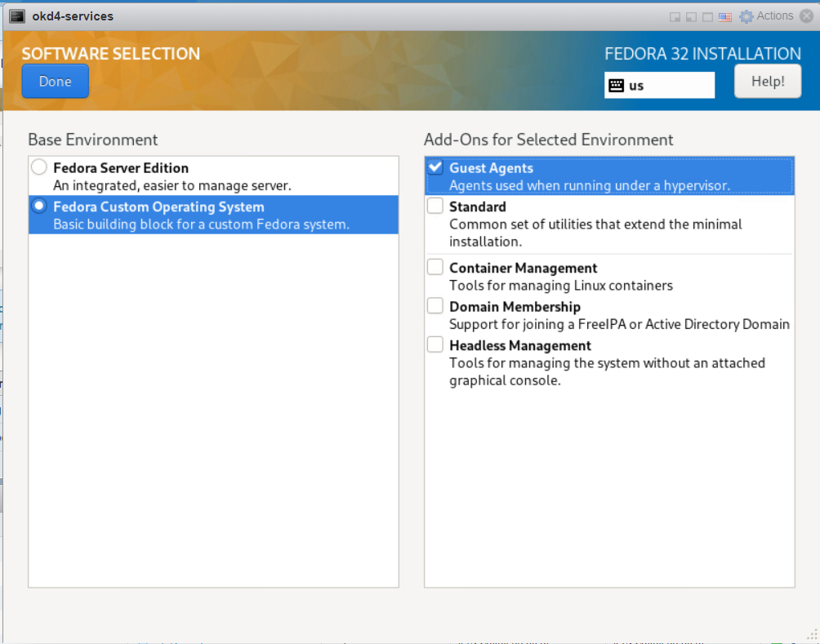Check the Standard add-on checkbox
This screenshot has height=644, width=820.
435,206
